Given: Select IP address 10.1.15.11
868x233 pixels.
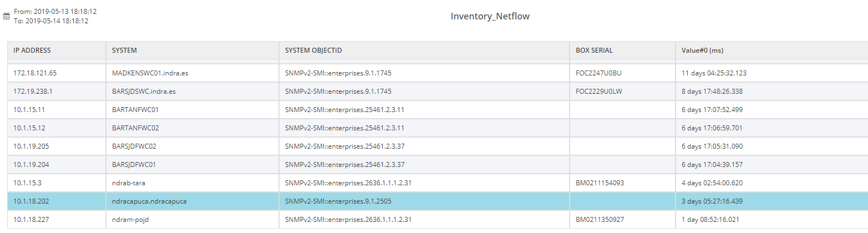Looking at the screenshot, I should point(29,109).
